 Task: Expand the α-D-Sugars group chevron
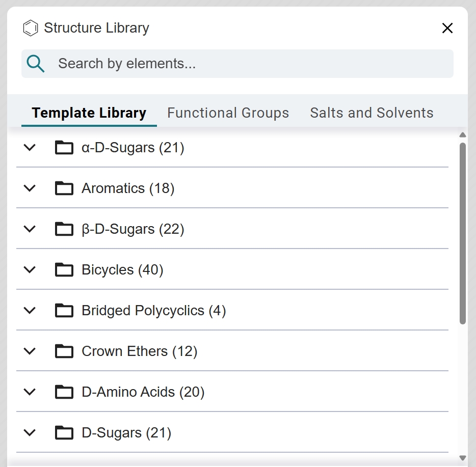point(30,148)
